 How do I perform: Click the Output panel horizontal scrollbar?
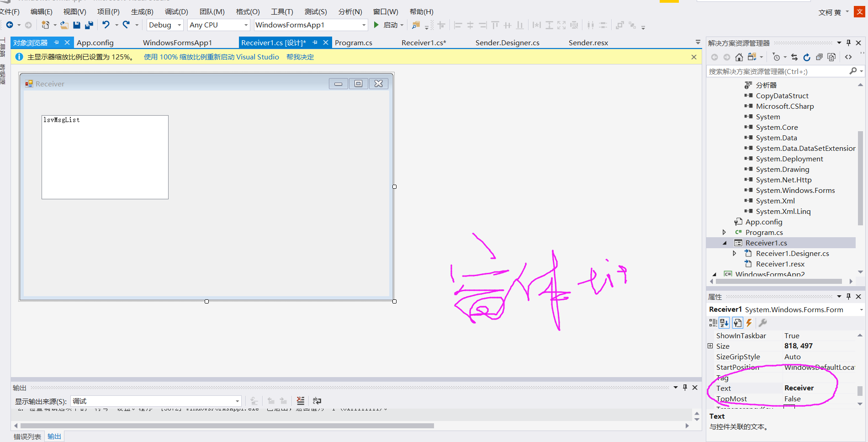226,426
